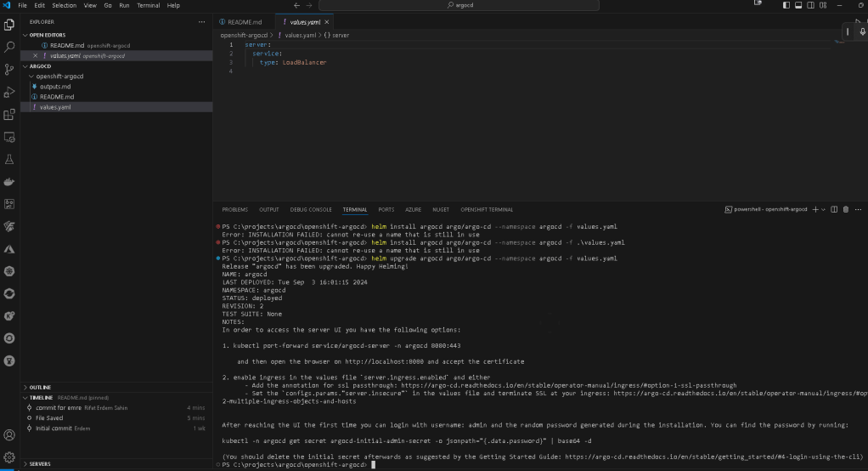Open the Docker whale icon

[x=9, y=182]
